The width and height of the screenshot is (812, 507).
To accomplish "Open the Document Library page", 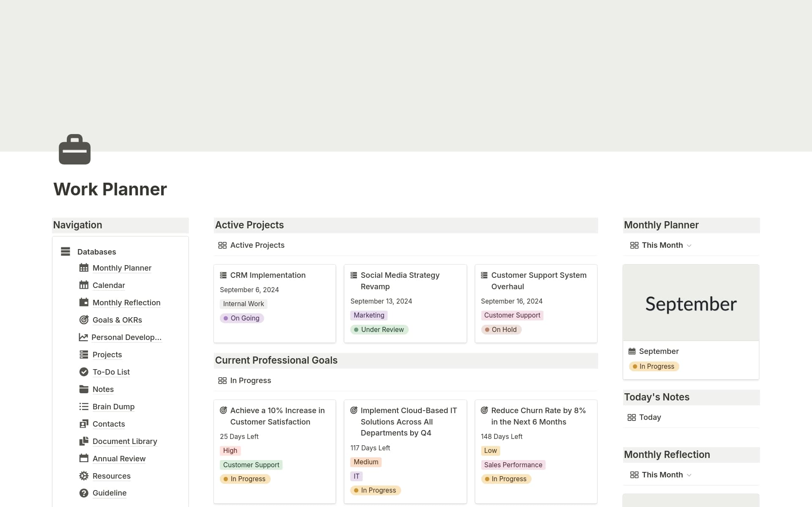I will (x=124, y=441).
